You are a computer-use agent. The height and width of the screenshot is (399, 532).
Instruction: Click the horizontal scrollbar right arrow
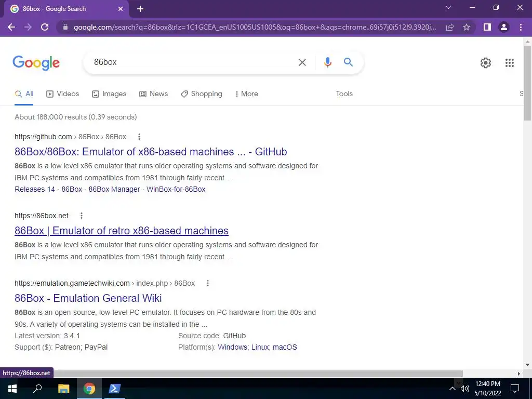point(519,374)
